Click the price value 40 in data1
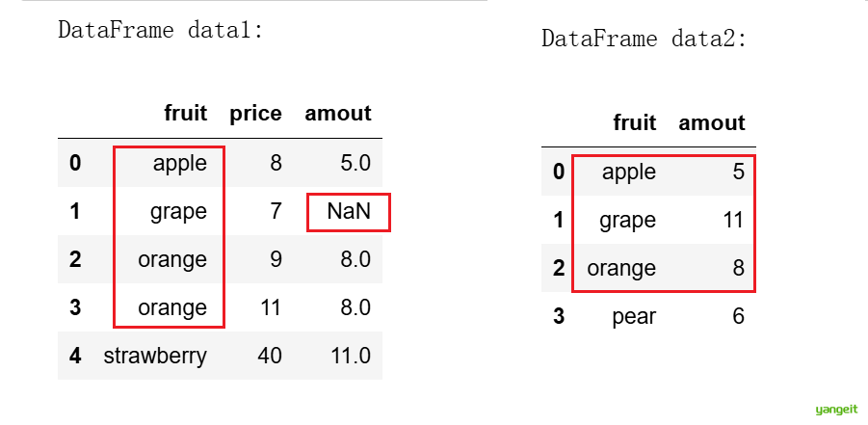 (270, 356)
